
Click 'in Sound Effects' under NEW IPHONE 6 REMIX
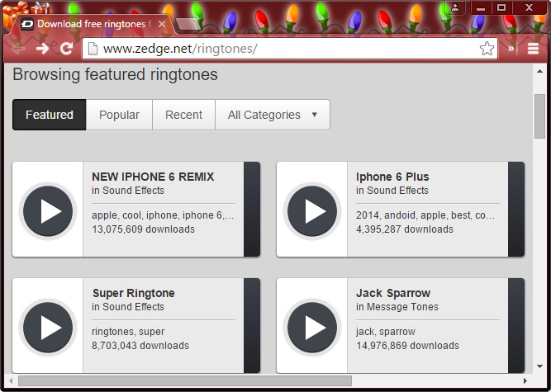[128, 190]
